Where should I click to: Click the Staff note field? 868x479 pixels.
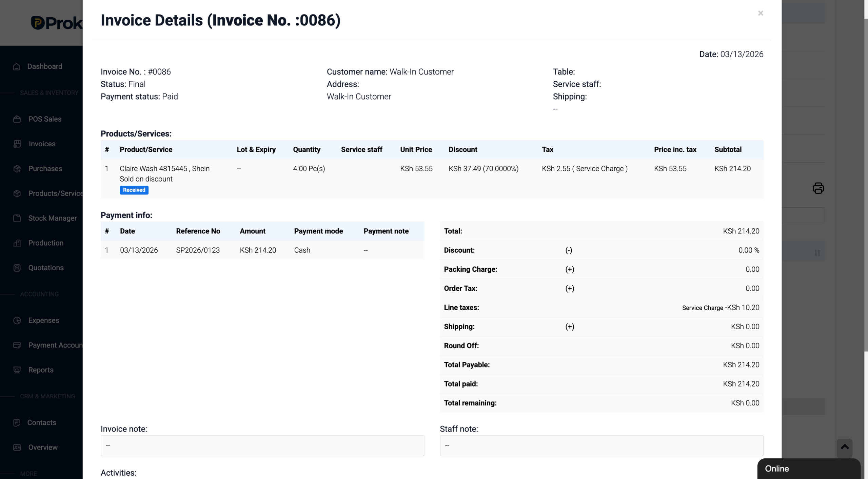coord(601,445)
